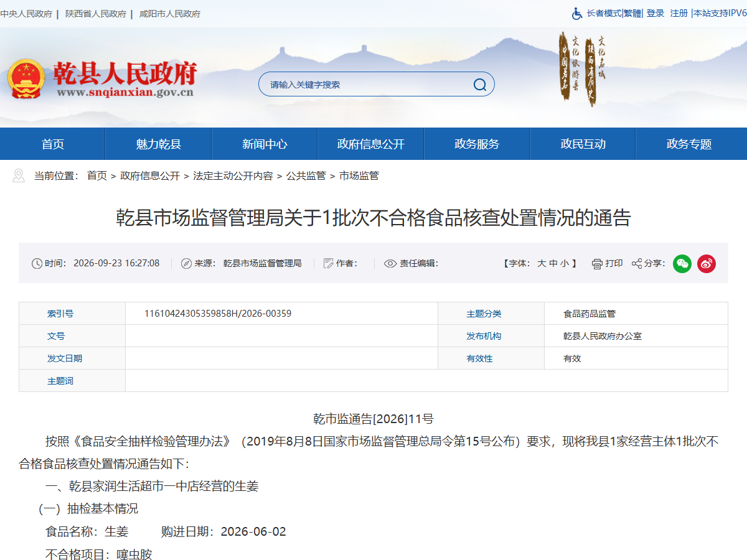This screenshot has width=747, height=560.
Task: Visit 中央人民政府 link
Action: [26, 14]
